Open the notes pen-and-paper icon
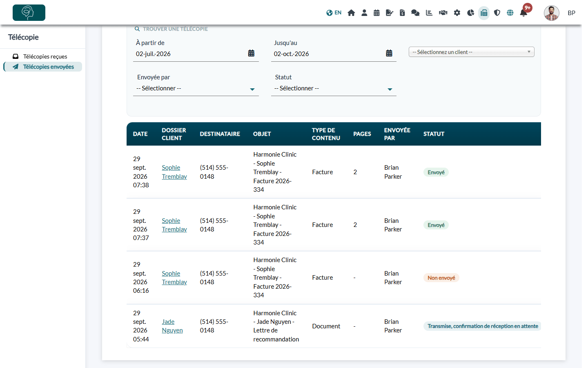Viewport: 588px width, 368px height. [390, 13]
